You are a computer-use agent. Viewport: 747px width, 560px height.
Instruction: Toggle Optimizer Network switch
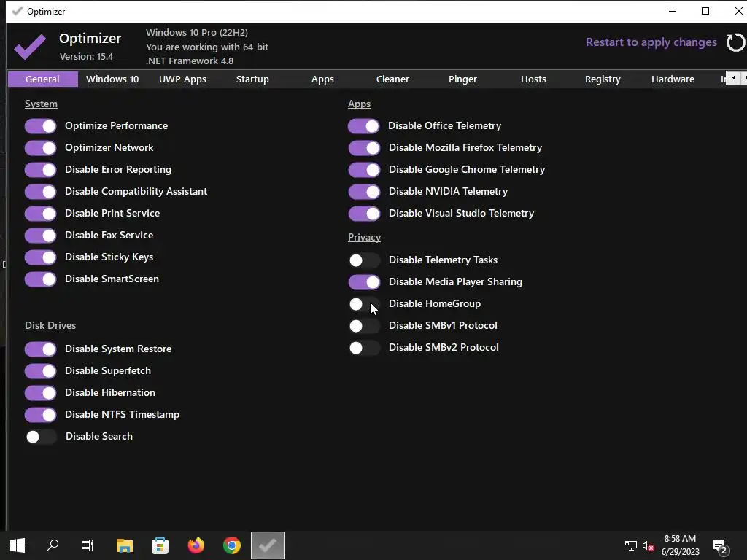(41, 148)
